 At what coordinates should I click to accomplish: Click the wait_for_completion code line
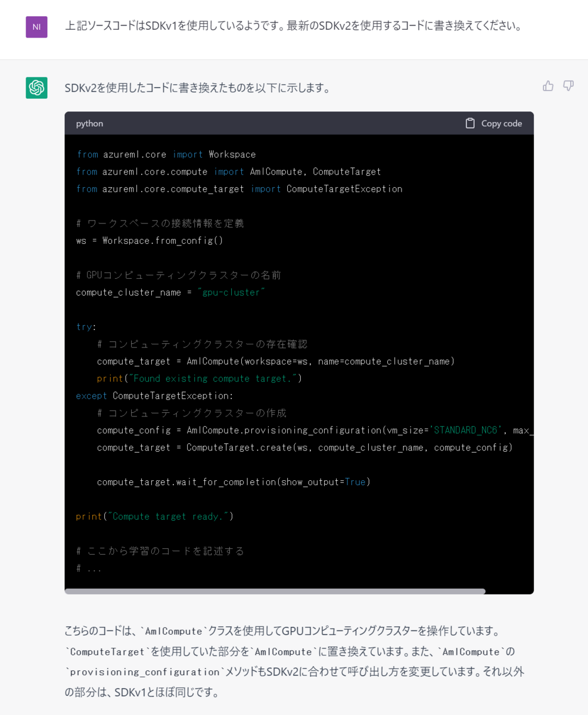234,481
